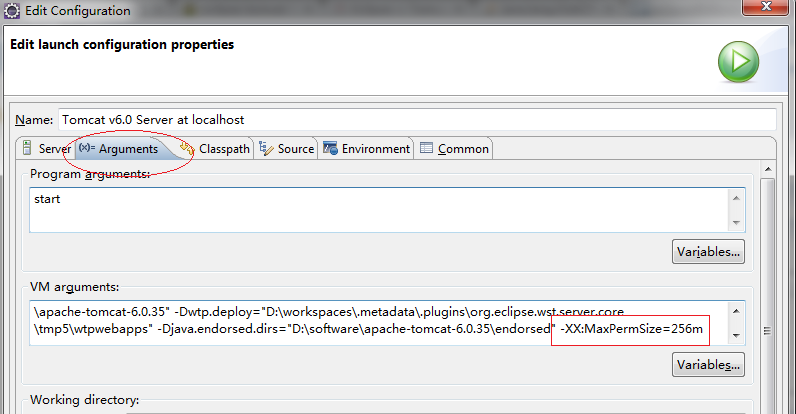Open Variables for Program arguments
Screen dimensions: 796x414
pyautogui.click(x=708, y=251)
